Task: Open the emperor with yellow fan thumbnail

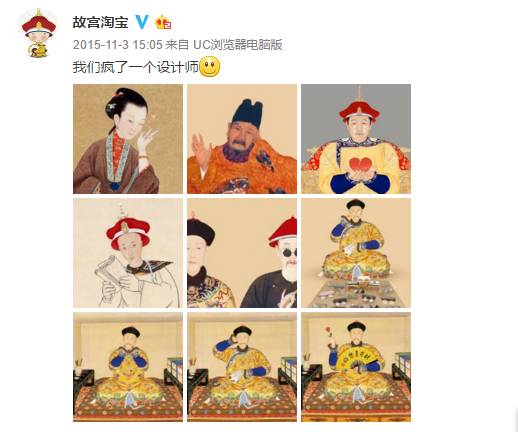Action: (356, 367)
